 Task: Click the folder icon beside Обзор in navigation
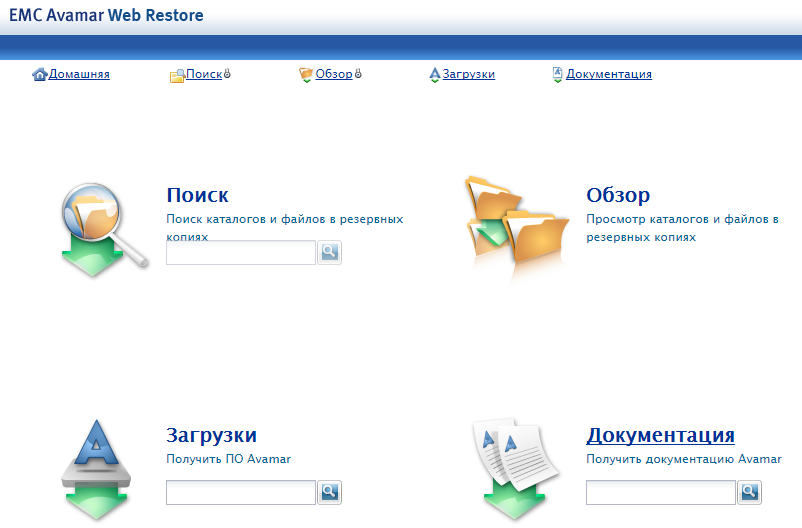(x=306, y=75)
